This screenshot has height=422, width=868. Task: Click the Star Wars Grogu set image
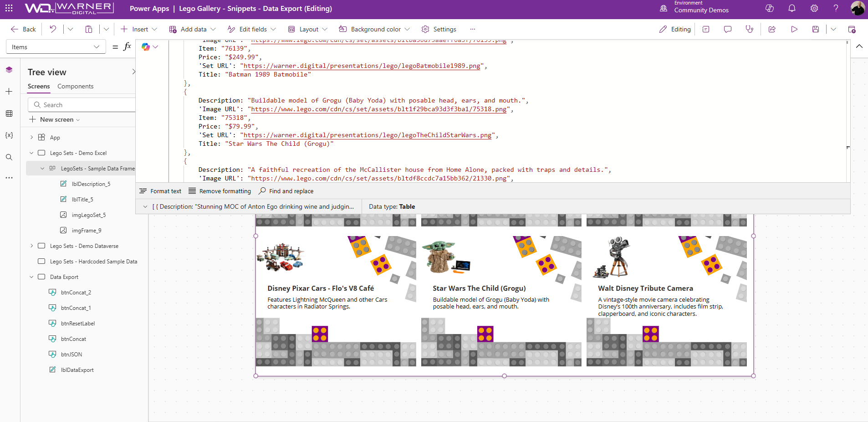[446, 257]
